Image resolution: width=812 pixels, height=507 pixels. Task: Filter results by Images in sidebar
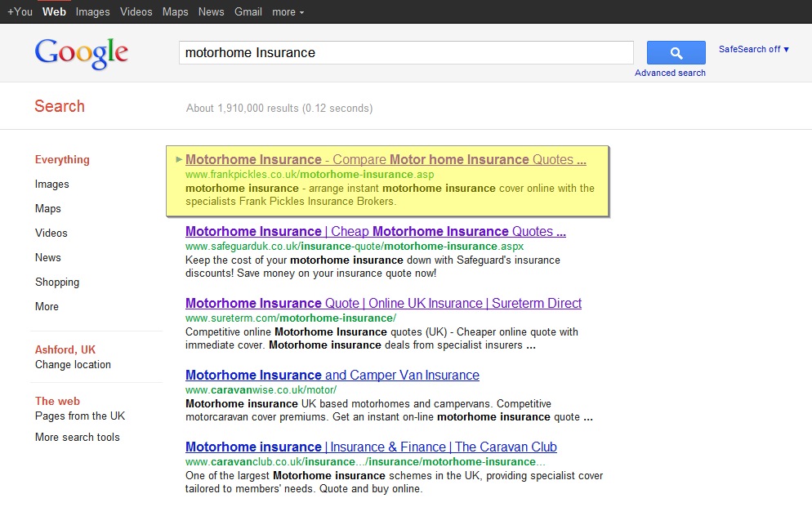[51, 185]
